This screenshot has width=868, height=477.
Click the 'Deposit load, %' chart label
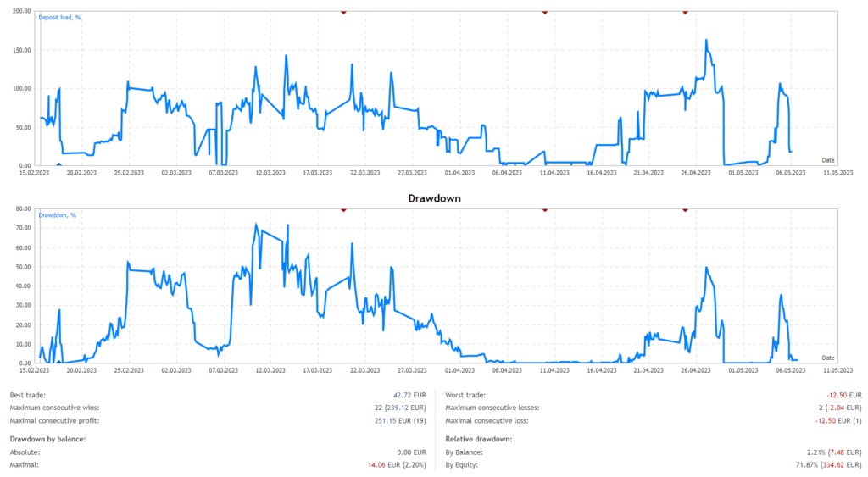60,17
